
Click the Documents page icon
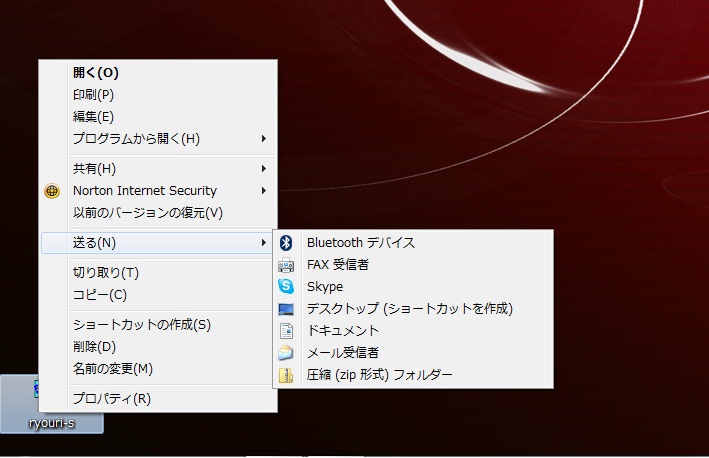286,331
